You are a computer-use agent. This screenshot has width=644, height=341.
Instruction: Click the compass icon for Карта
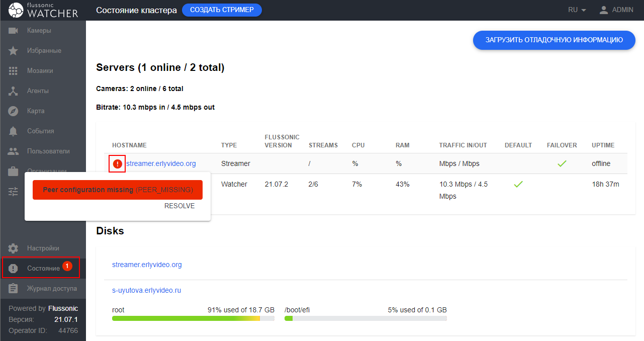[14, 111]
